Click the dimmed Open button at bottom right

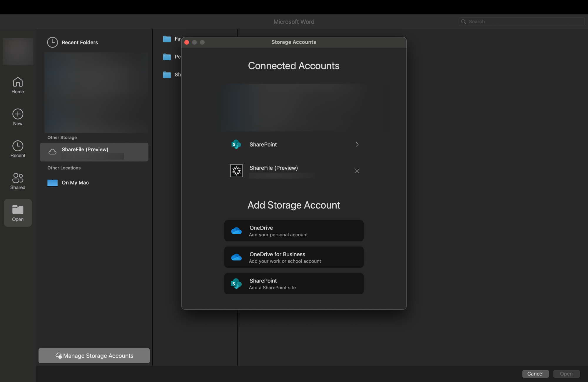click(566, 374)
